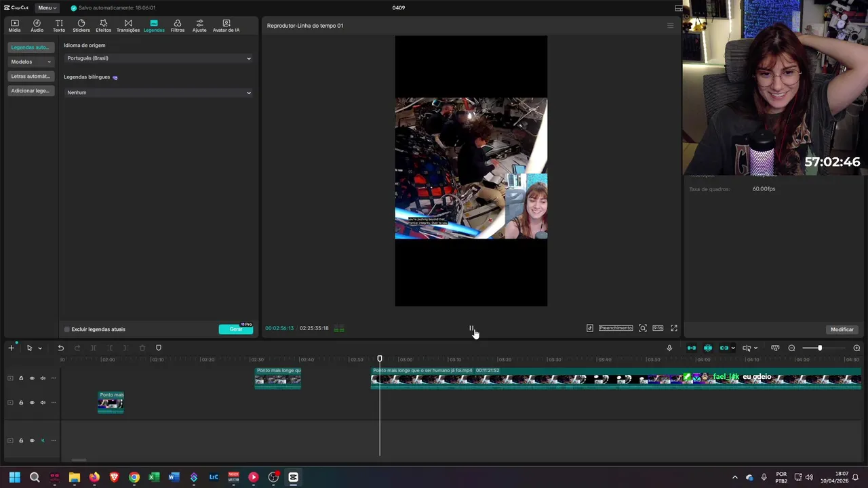Open Excel from the taskbar

(x=154, y=477)
